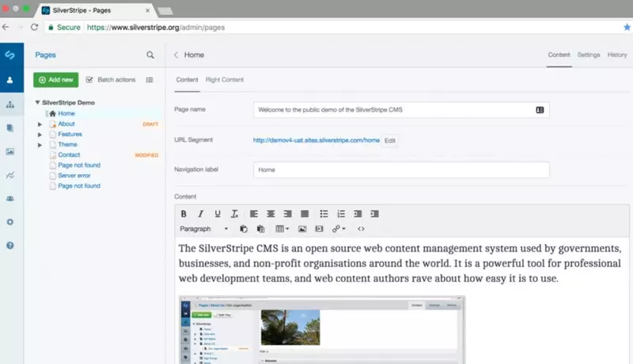Screen dimensions: 633x364
Task: Switch to list view icon beside Batch actions
Action: point(150,80)
